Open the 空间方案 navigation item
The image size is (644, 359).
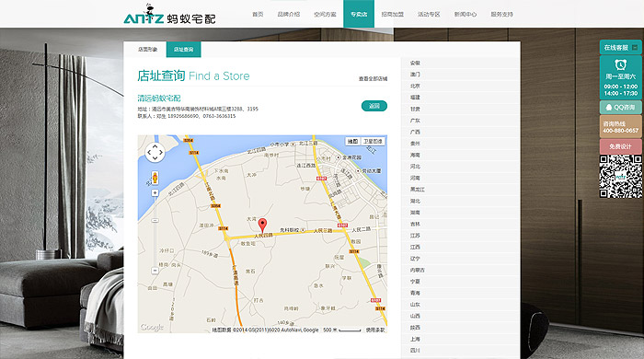325,14
